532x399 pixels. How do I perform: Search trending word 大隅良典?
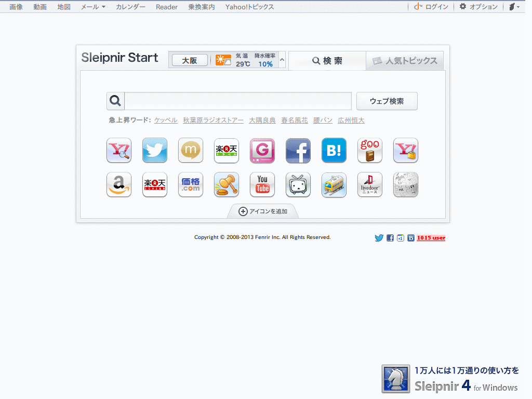click(262, 120)
